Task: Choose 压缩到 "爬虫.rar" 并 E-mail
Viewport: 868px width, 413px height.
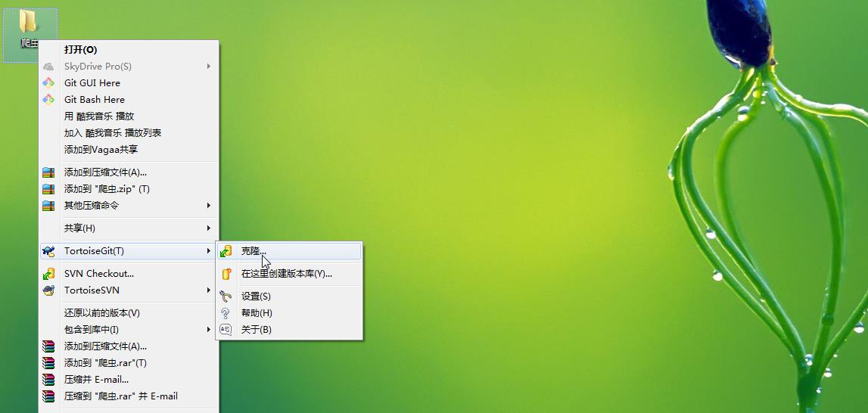Action: 129,396
